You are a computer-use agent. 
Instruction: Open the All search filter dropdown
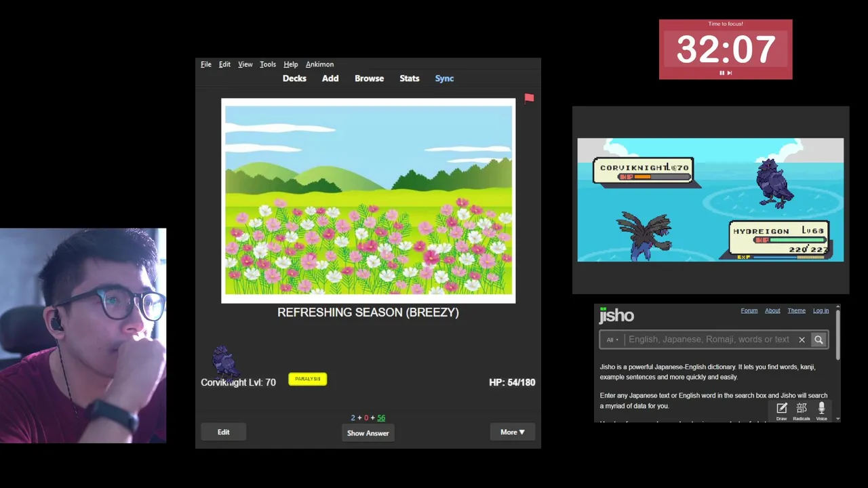(x=612, y=340)
